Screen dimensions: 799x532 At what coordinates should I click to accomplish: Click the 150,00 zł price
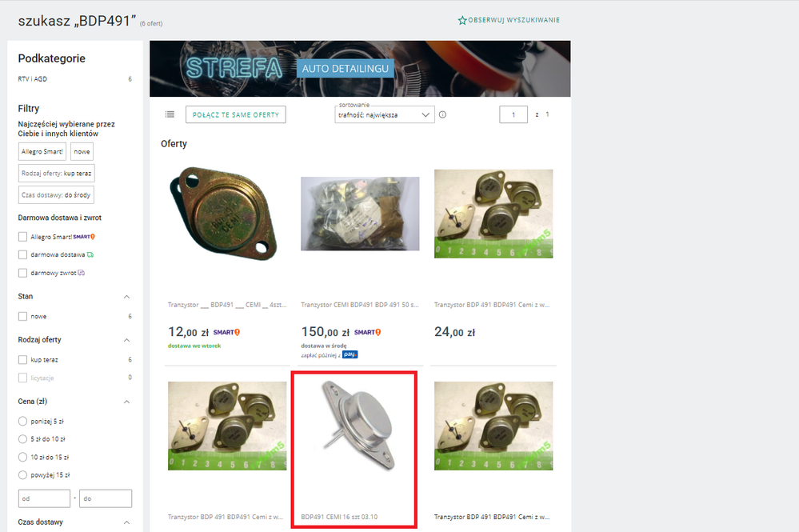325,332
